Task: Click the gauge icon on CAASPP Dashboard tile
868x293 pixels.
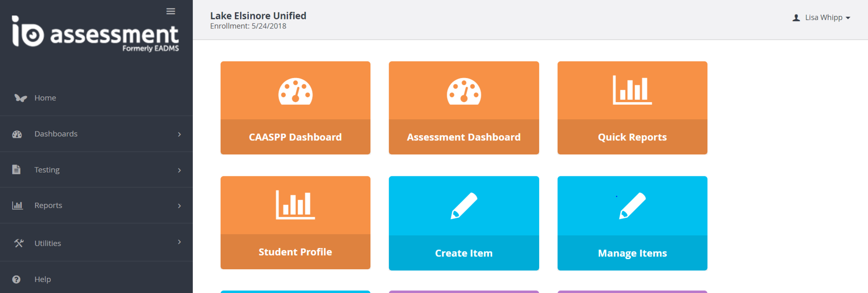Action: [295, 91]
